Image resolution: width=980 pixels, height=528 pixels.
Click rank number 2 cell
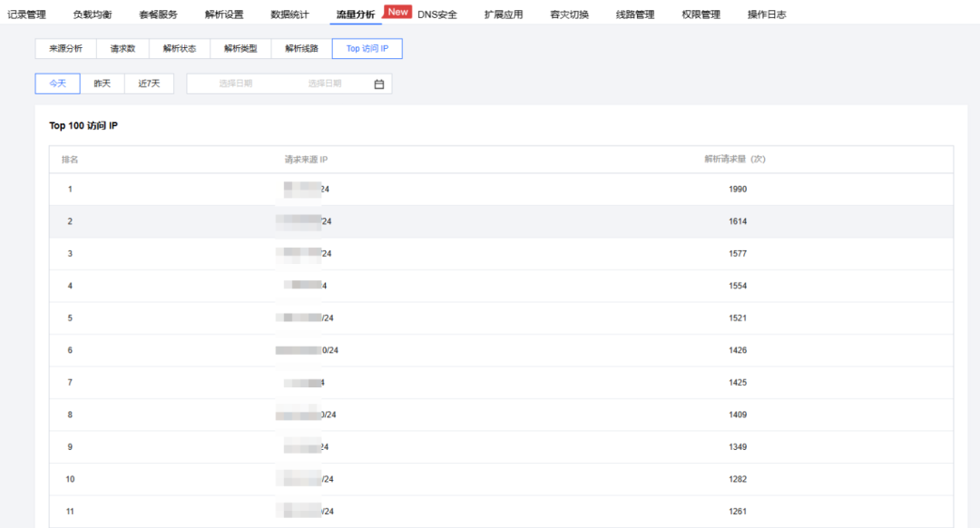coord(70,221)
